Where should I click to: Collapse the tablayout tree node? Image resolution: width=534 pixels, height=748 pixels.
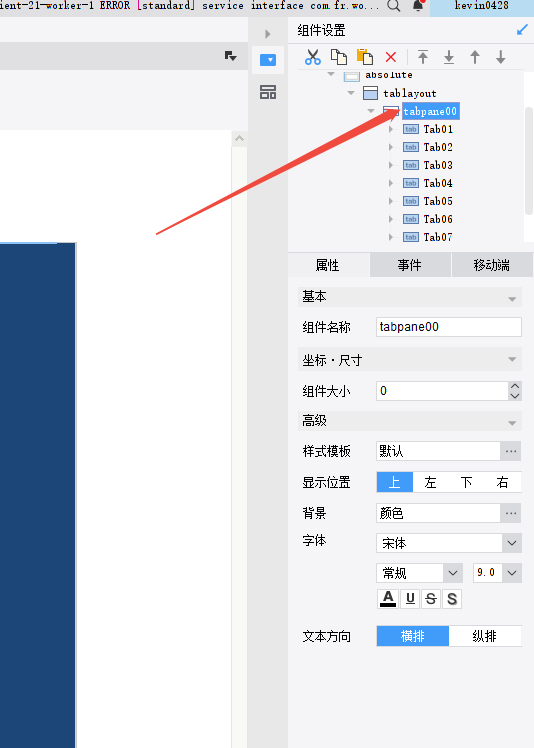point(351,93)
